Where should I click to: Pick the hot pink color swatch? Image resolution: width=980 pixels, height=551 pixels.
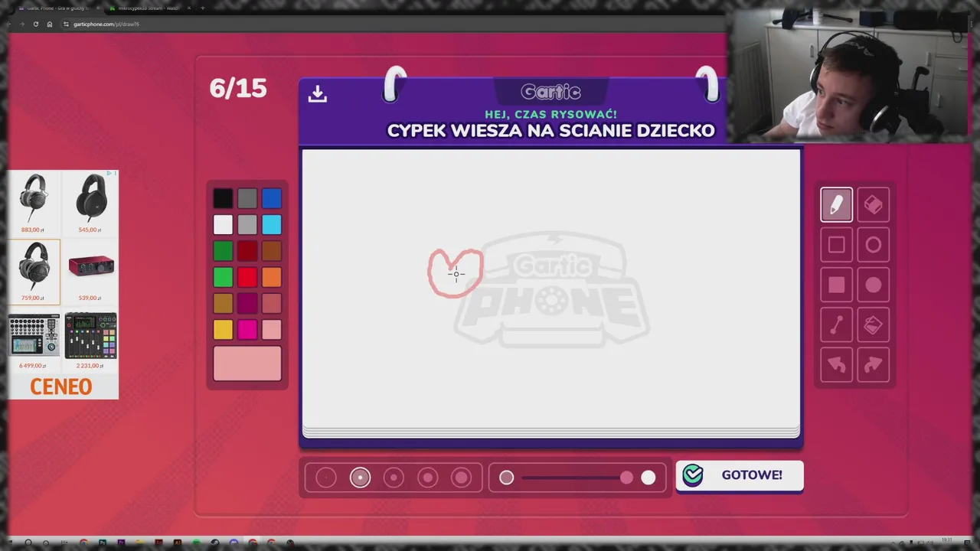point(247,330)
